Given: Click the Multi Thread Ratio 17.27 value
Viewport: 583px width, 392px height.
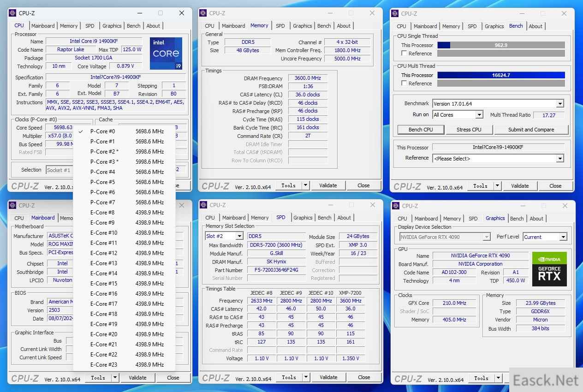Looking at the screenshot, I should pyautogui.click(x=549, y=115).
